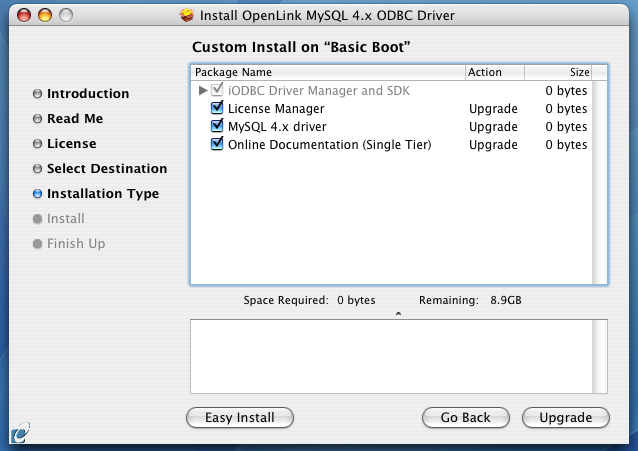The height and width of the screenshot is (451, 638).
Task: Click inside the empty description text area
Action: [x=391, y=357]
